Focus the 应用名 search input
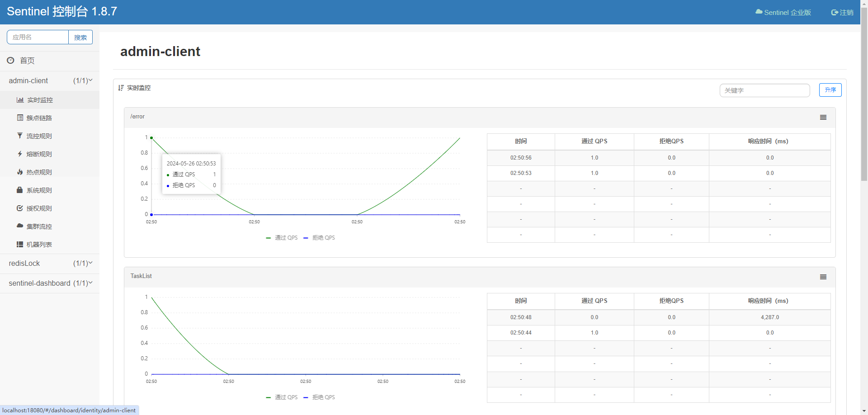This screenshot has height=415, width=868. coord(38,37)
